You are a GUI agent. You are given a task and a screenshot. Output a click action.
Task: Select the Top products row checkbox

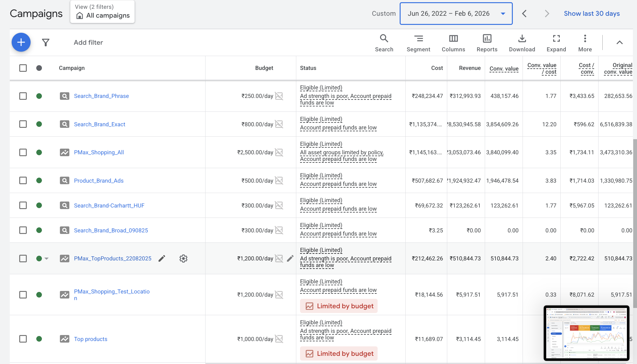coord(23,339)
